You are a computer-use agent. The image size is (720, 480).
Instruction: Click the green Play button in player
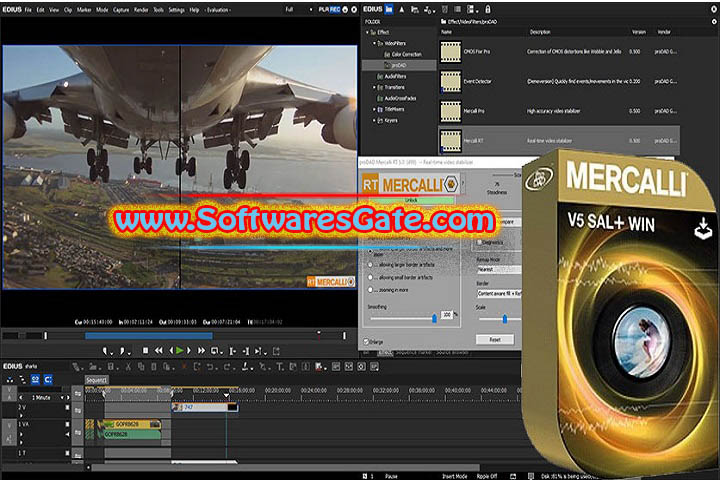click(x=180, y=351)
